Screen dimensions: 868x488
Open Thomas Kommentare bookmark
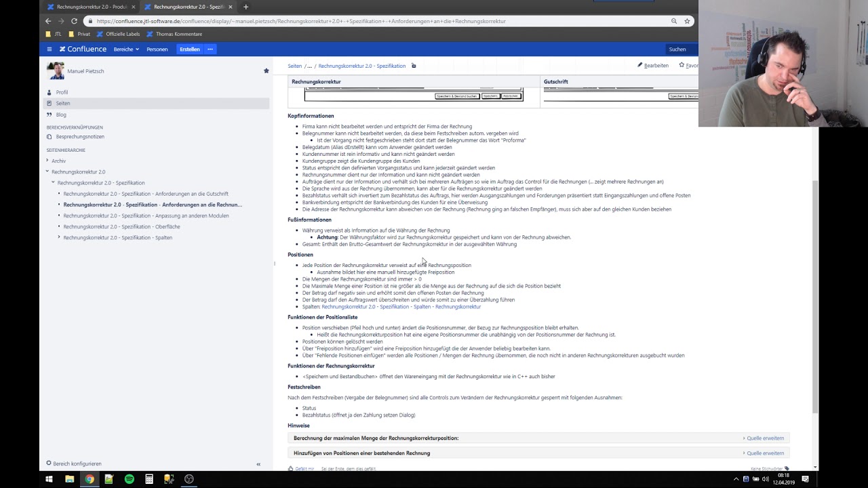coord(174,34)
